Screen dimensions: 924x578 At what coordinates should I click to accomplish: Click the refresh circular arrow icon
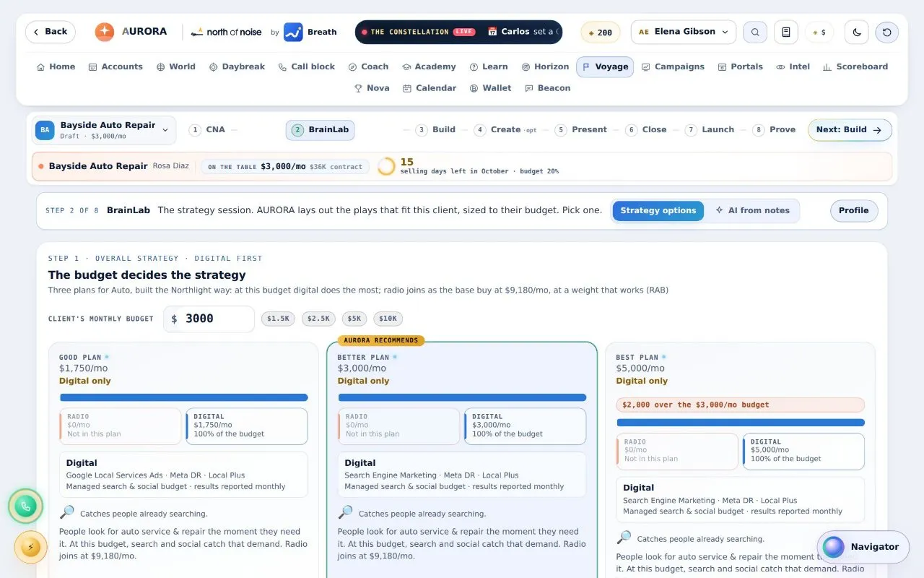point(887,32)
